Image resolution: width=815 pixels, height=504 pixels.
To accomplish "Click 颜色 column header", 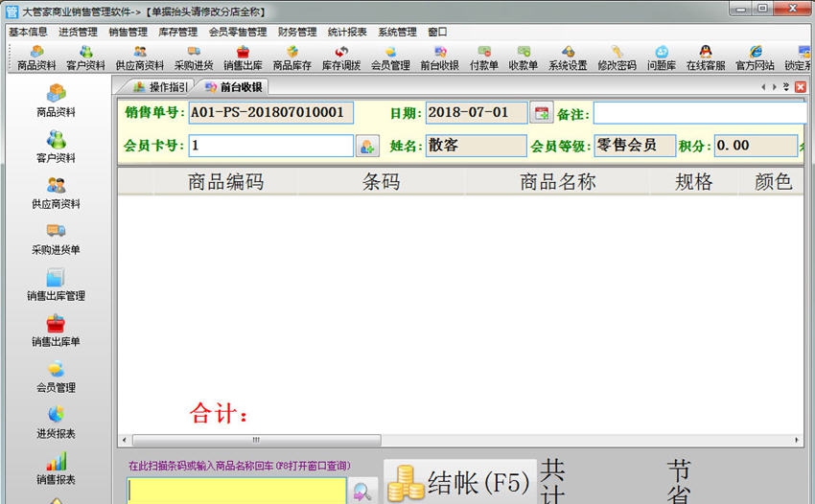I will 771,182.
